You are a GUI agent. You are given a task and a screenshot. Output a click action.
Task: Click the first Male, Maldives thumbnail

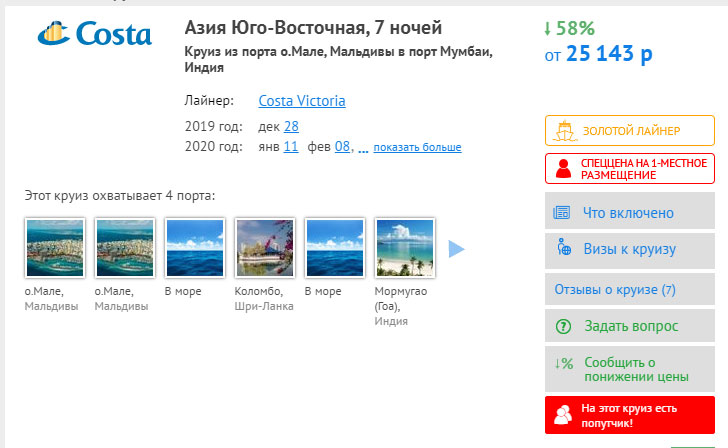[54, 248]
